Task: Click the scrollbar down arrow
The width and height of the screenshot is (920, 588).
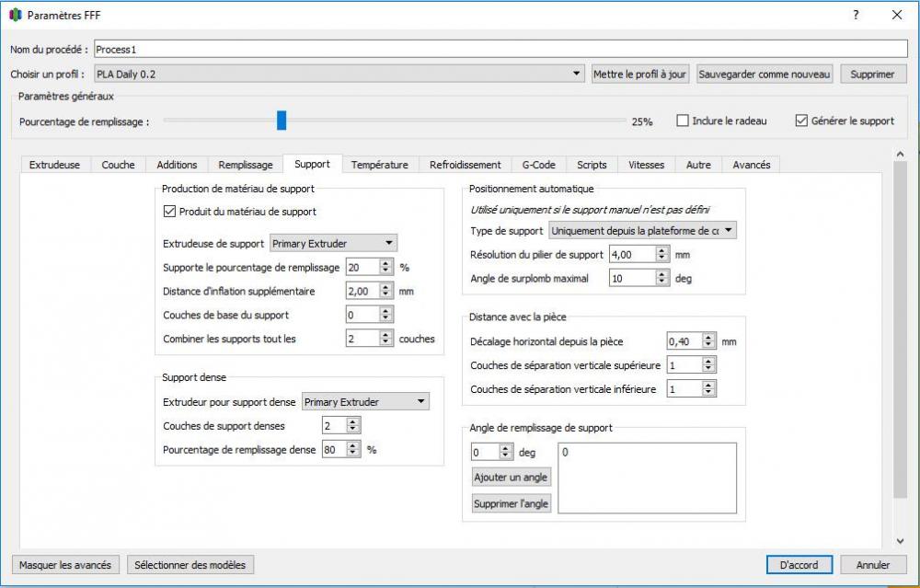Action: click(900, 541)
